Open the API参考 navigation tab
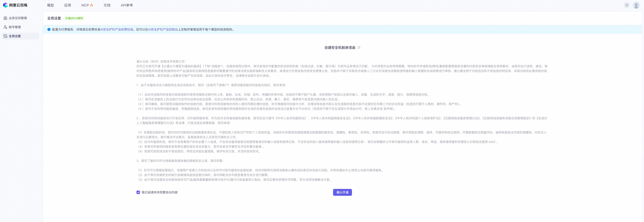The width and height of the screenshot is (644, 222). pos(127,5)
